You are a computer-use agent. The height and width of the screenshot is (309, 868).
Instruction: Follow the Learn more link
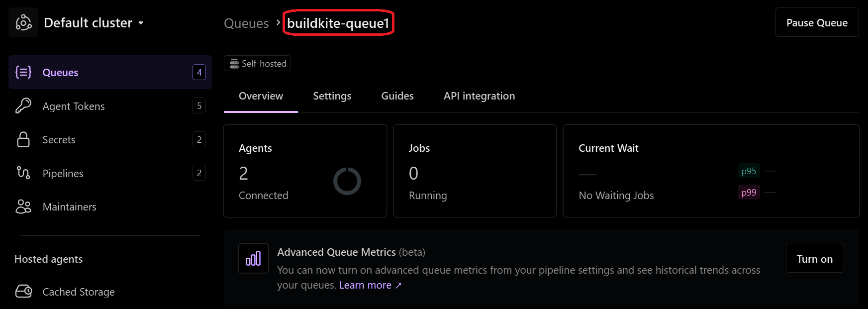click(365, 285)
